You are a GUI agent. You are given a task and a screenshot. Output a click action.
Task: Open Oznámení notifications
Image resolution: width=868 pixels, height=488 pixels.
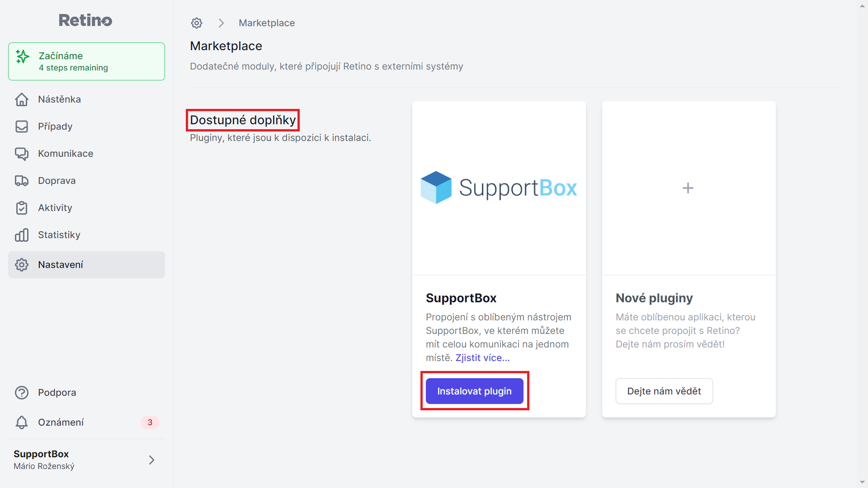coord(86,422)
